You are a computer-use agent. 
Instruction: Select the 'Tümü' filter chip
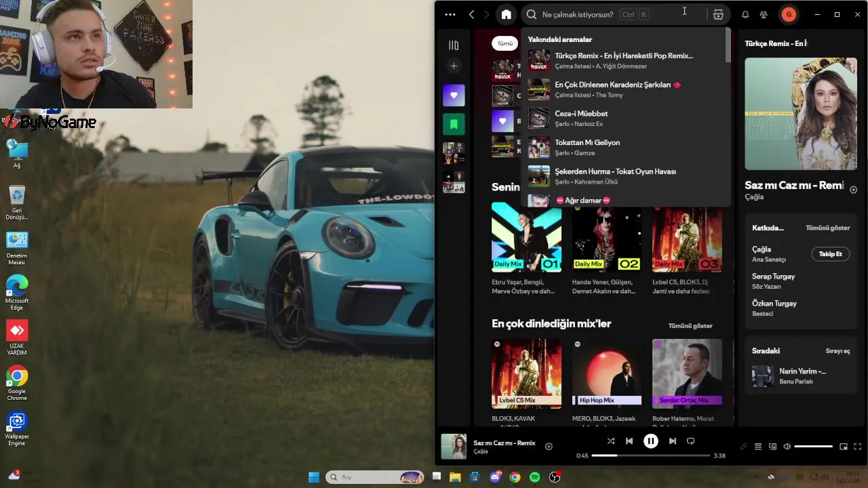(505, 43)
